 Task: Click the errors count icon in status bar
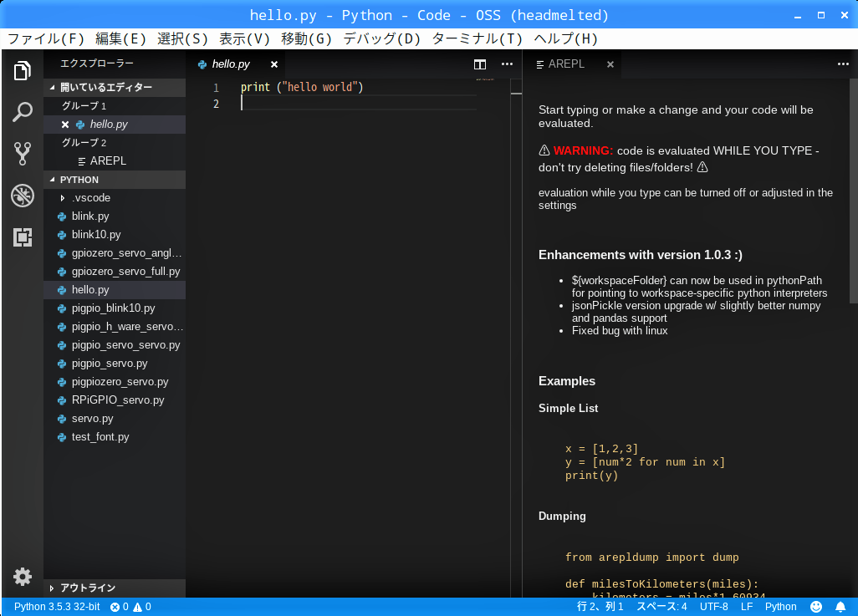120,607
